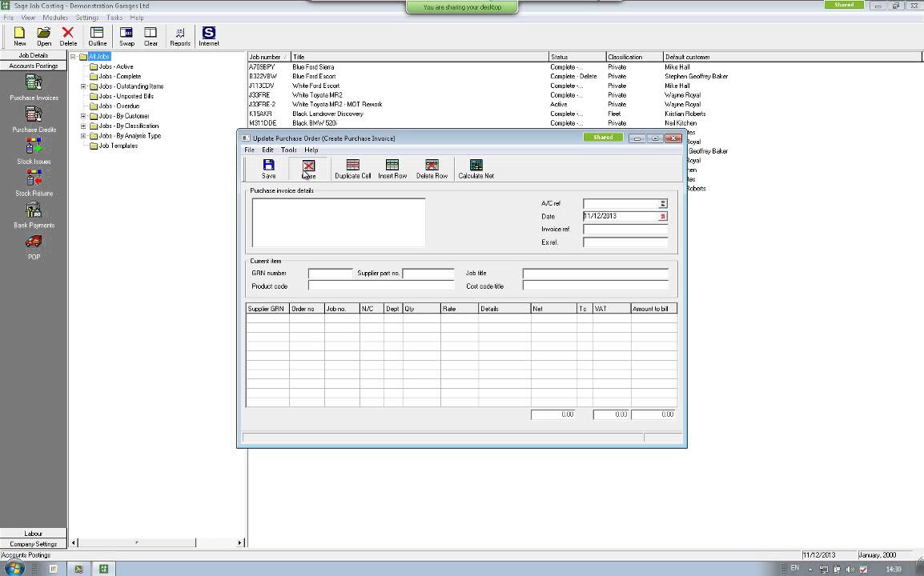The image size is (924, 576).
Task: Click the Calculate Net icon
Action: [x=476, y=169]
